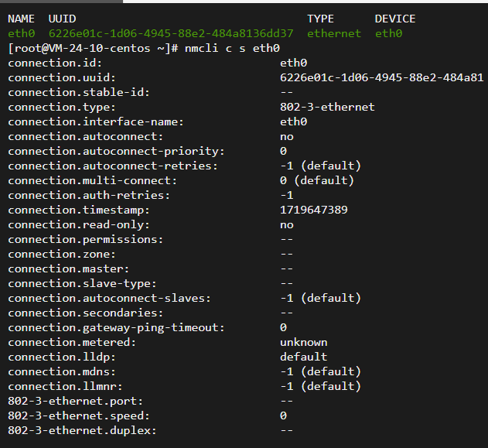The height and width of the screenshot is (448, 488).
Task: Click the connection.gateway-ping-timeout label
Action: tap(116, 327)
